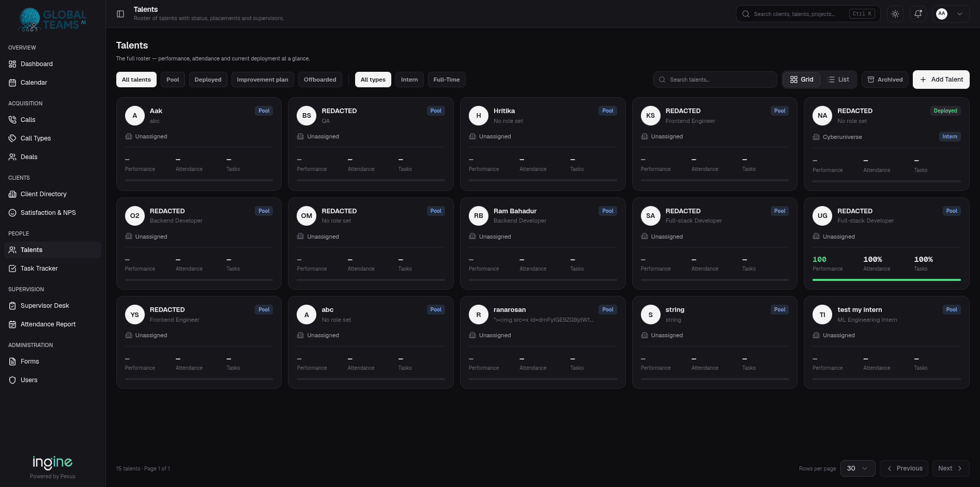Open Dashboard from the sidebar
The height and width of the screenshot is (487, 980).
tap(53, 64)
